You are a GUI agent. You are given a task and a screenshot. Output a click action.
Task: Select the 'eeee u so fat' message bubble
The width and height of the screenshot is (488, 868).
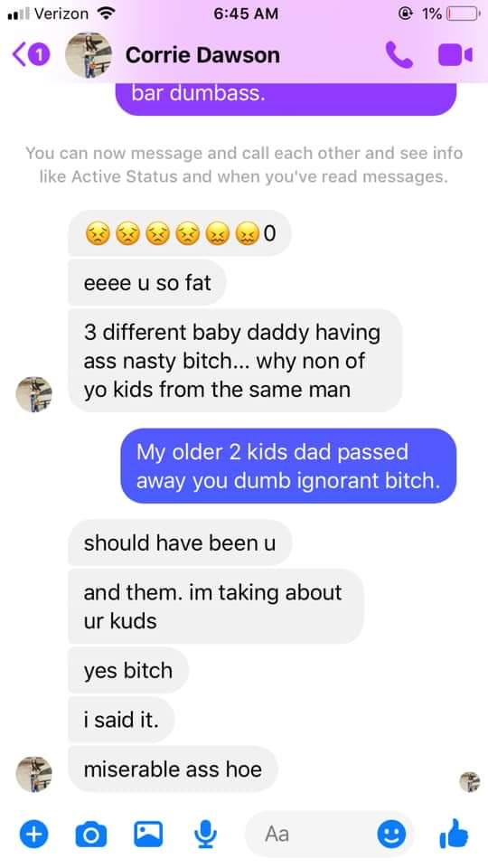[147, 283]
